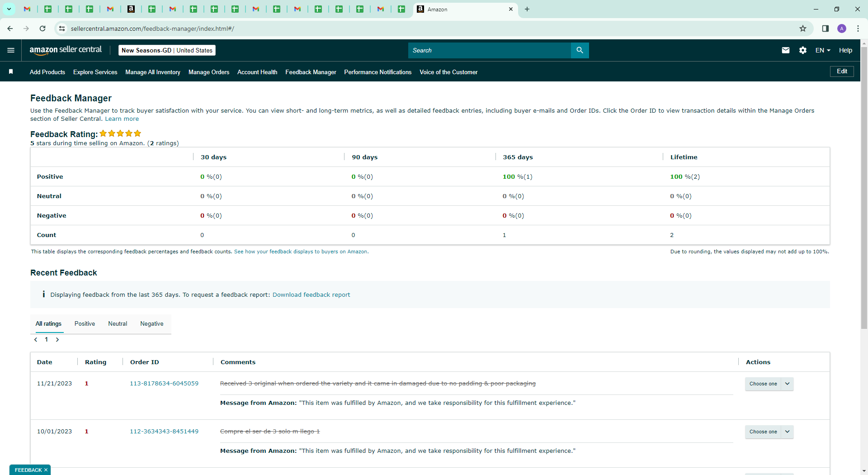Open the feedback display info link
The image size is (868, 475).
(301, 252)
